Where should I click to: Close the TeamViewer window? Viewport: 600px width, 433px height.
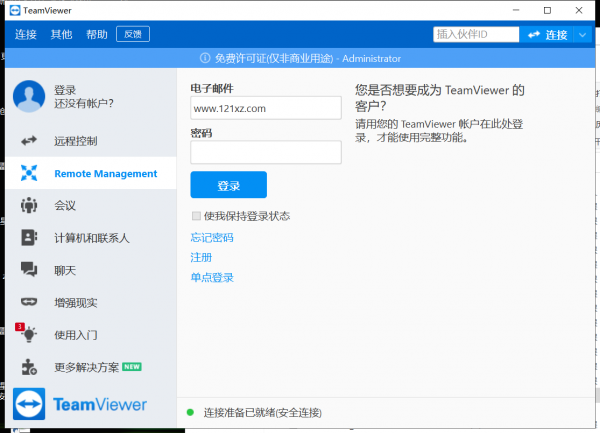click(x=579, y=10)
